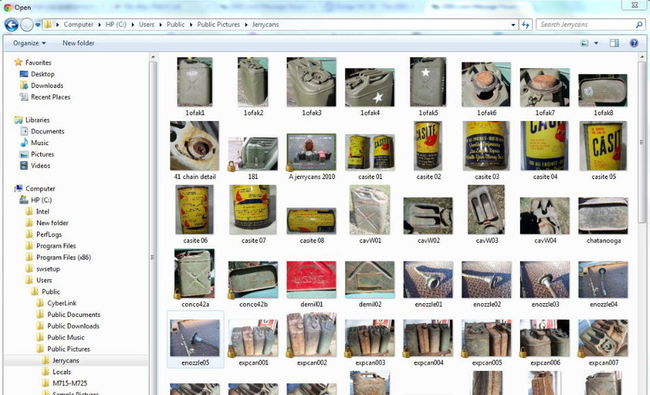Click the Change your view icon

[x=585, y=43]
